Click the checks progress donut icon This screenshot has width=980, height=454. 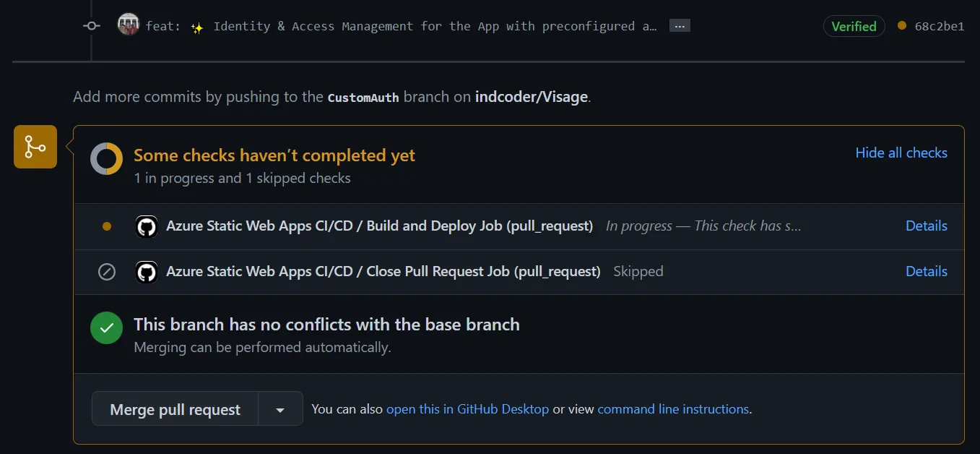tap(106, 158)
